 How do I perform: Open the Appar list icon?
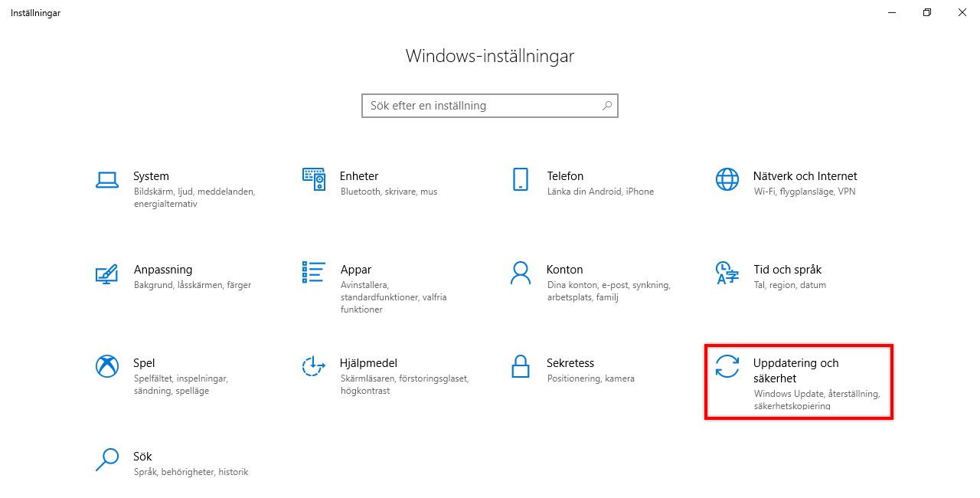tap(314, 272)
